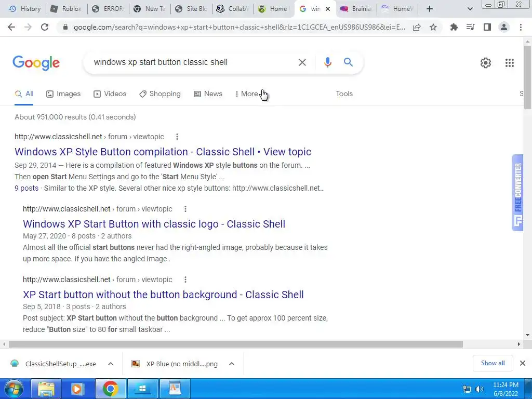532x399 pixels.
Task: Open Windows XP Style Button compilation link
Action: tap(163, 152)
